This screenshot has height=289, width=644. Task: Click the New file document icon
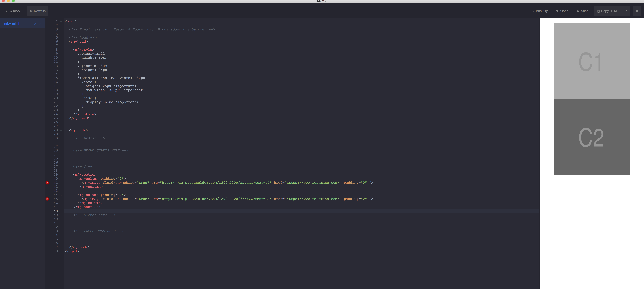tap(31, 11)
